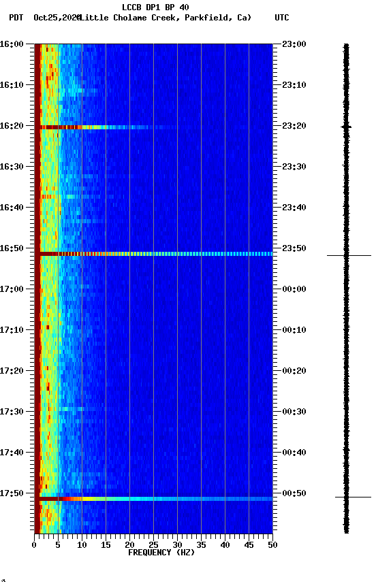This screenshot has width=376, height=588.
Task: Click the 16:50 PDT time label
Action: click(12, 248)
